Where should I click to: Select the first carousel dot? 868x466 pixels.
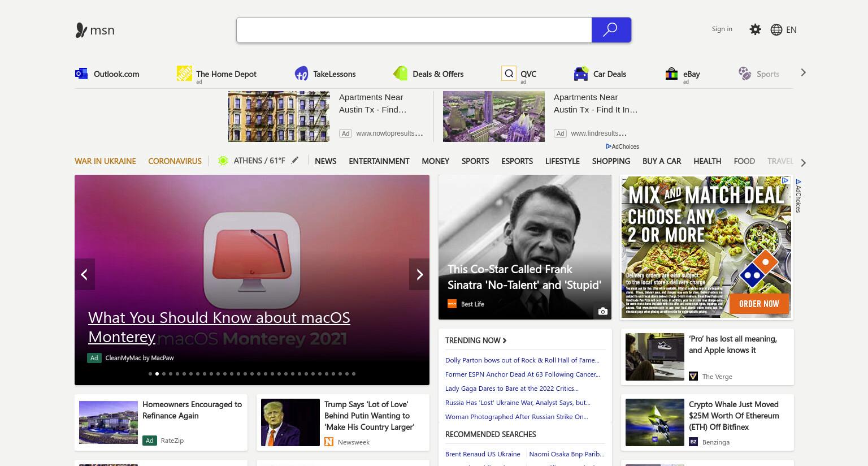click(150, 374)
